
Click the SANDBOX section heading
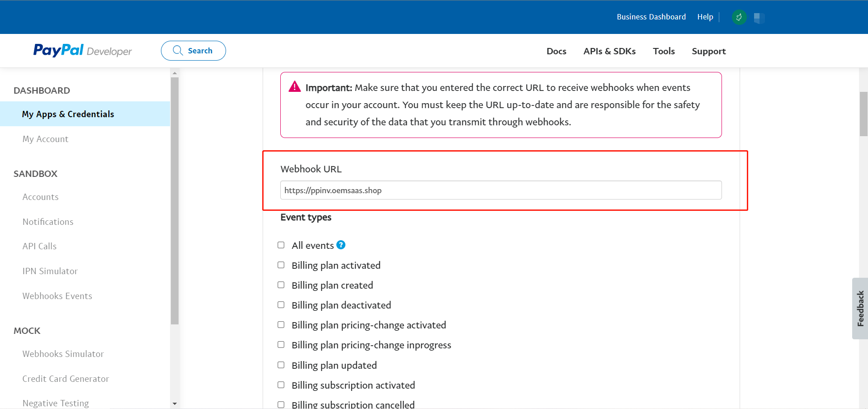tap(35, 174)
